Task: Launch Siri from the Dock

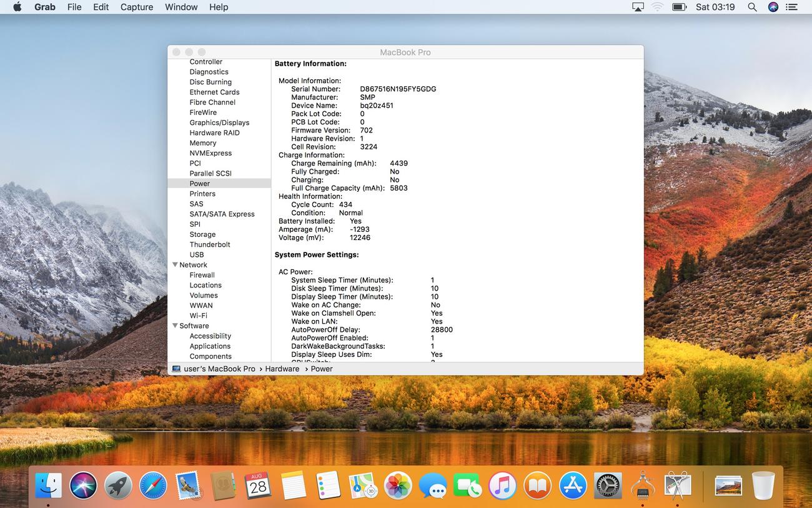Action: (83, 485)
